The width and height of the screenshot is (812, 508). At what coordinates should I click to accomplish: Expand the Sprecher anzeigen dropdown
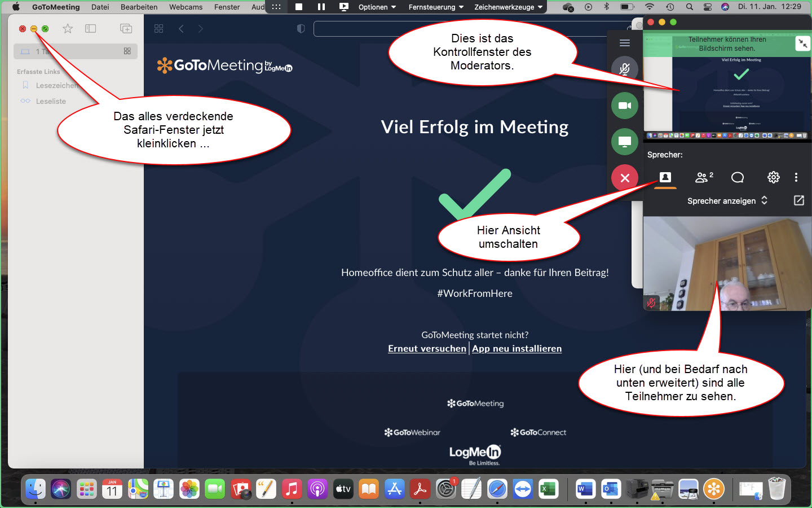pyautogui.click(x=727, y=200)
